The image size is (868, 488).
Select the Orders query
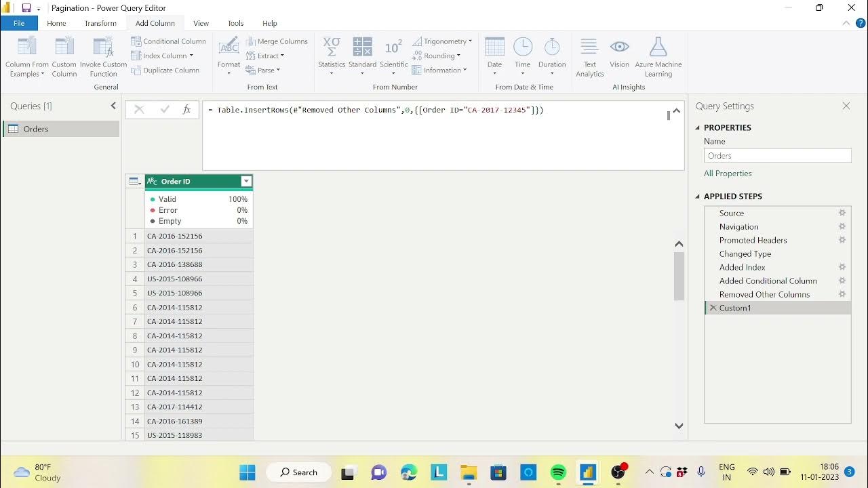pos(61,129)
